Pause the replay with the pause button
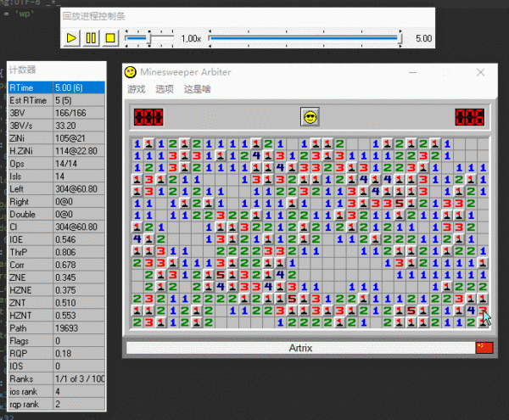 (91, 38)
